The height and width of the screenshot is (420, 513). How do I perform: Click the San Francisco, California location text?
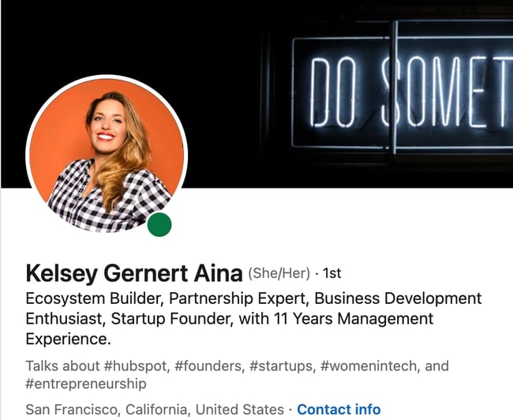[107, 410]
